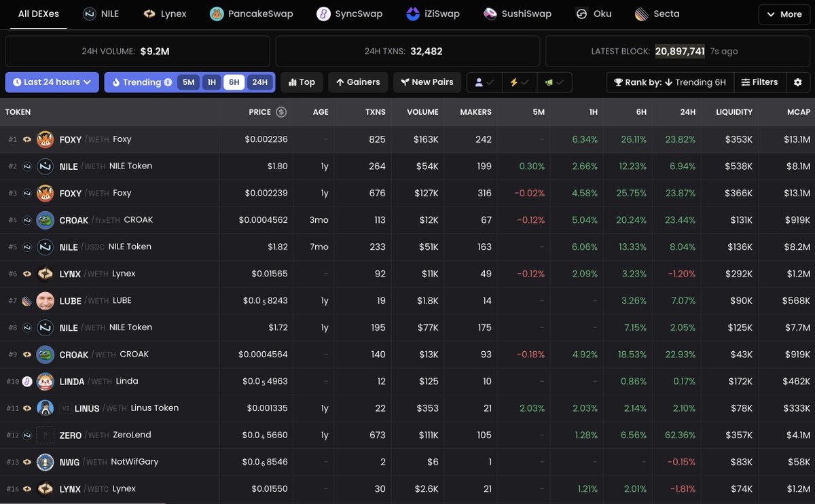815x504 pixels.
Task: Open the Oku tab
Action: (593, 14)
